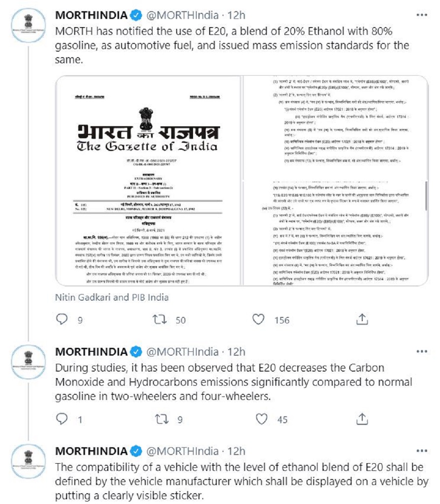
Task: Retweet the E20 notification tweet
Action: click(159, 320)
